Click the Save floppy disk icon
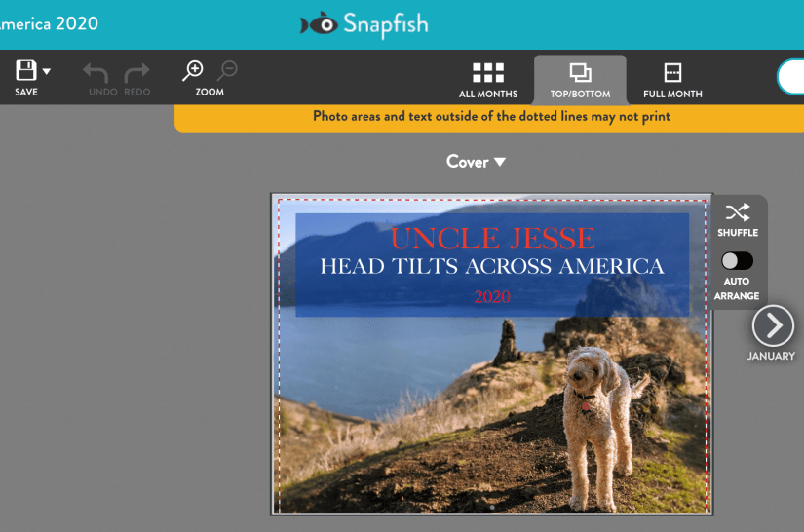The width and height of the screenshot is (804, 532). click(x=25, y=70)
